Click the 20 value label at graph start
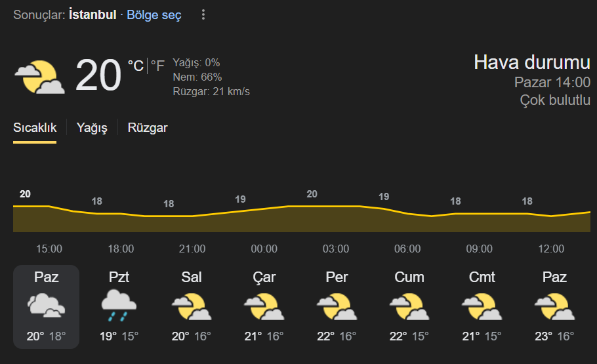The height and width of the screenshot is (364, 597). 25,194
